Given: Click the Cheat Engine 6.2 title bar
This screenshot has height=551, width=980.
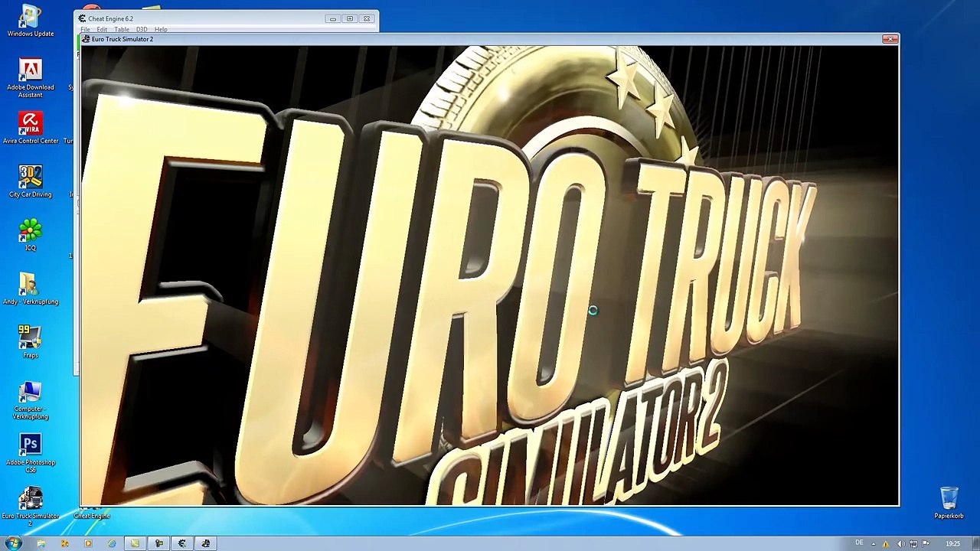Looking at the screenshot, I should tap(226, 18).
